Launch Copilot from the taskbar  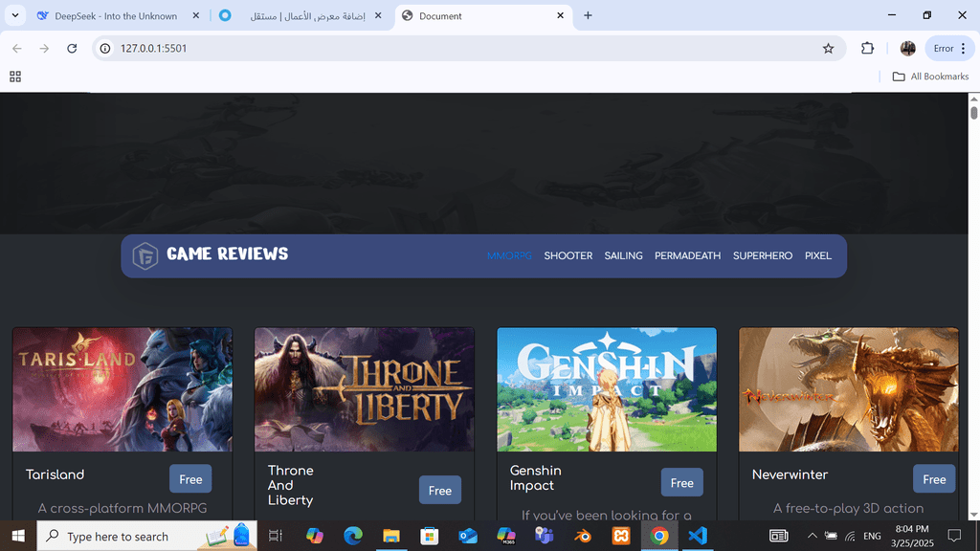(314, 536)
